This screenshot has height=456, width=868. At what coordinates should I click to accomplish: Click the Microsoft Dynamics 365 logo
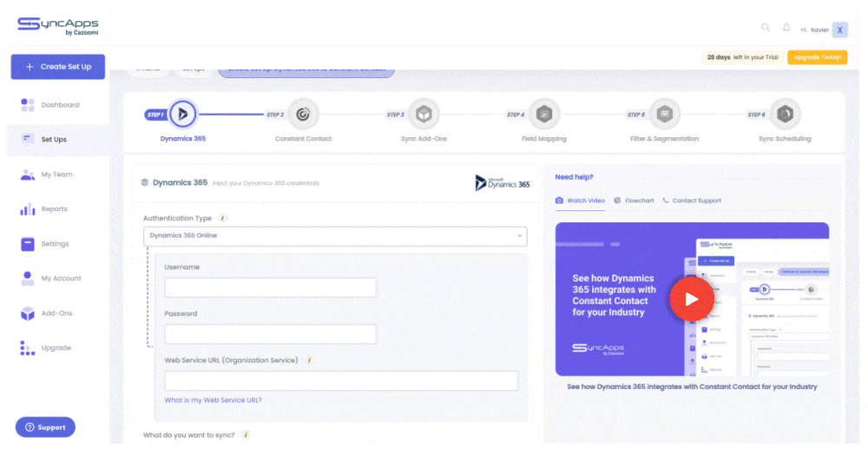click(502, 183)
